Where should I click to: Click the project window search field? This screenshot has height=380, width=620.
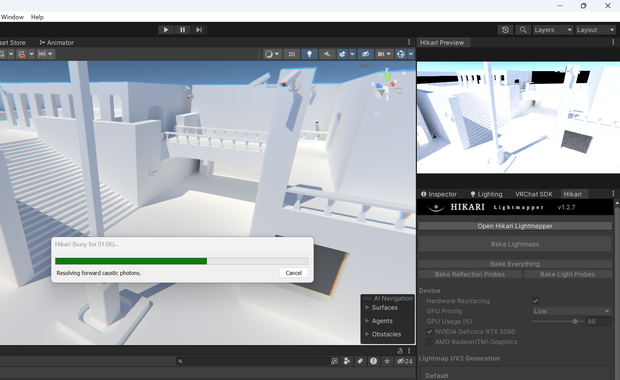tap(253, 361)
